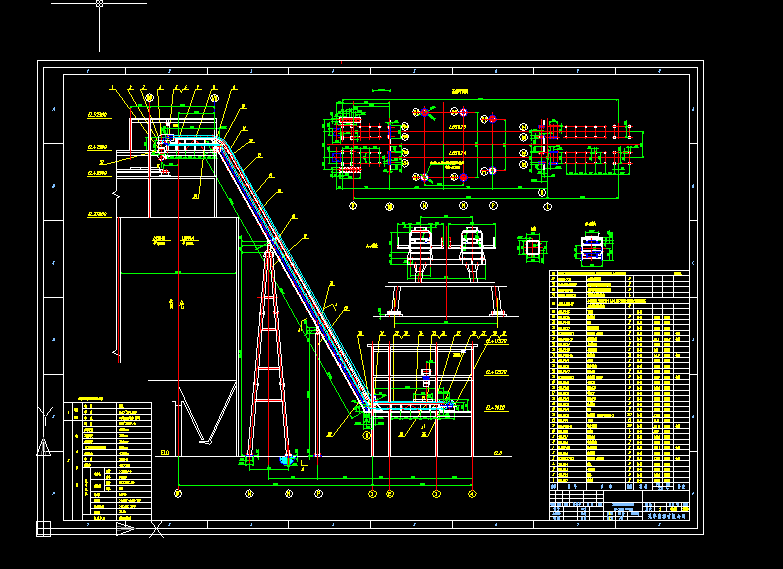783x569 pixels.
Task: Click the P axis bubble under the plan view
Action: (493, 205)
